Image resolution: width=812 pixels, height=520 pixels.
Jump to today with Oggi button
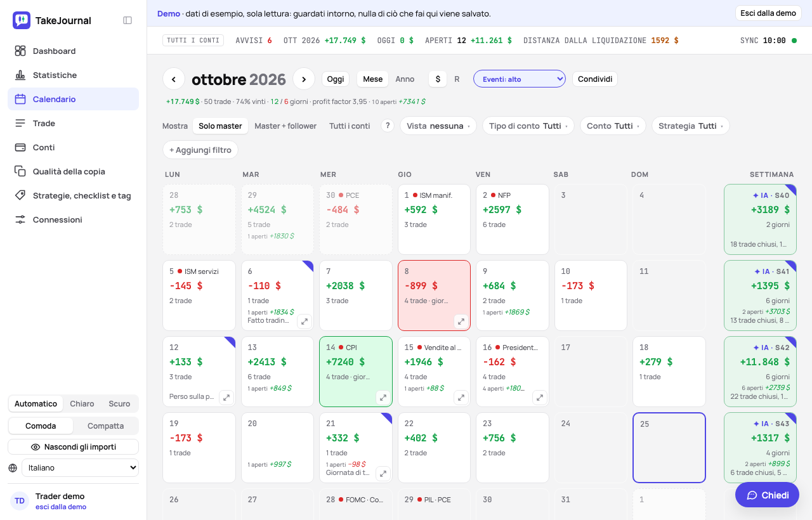(336, 79)
